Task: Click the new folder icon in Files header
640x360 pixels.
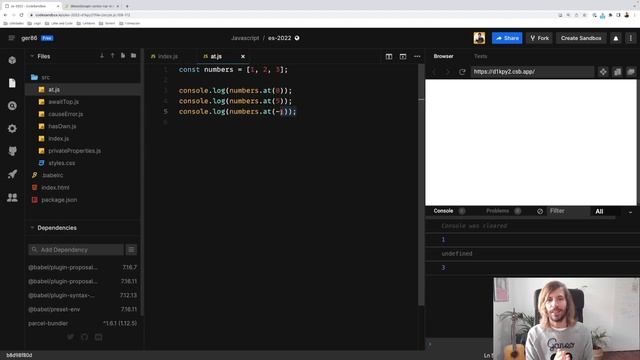Action: click(133, 56)
